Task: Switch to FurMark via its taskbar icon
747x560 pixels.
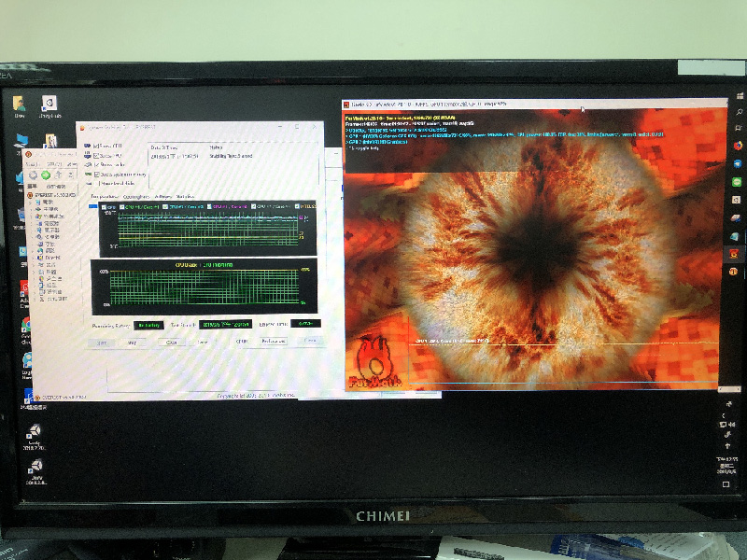Action: [x=734, y=254]
